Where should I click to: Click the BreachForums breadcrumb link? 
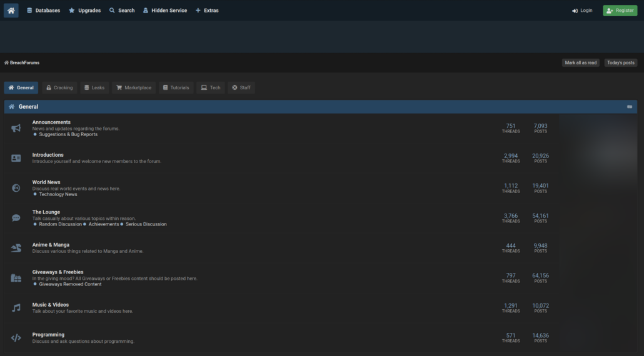click(x=24, y=62)
